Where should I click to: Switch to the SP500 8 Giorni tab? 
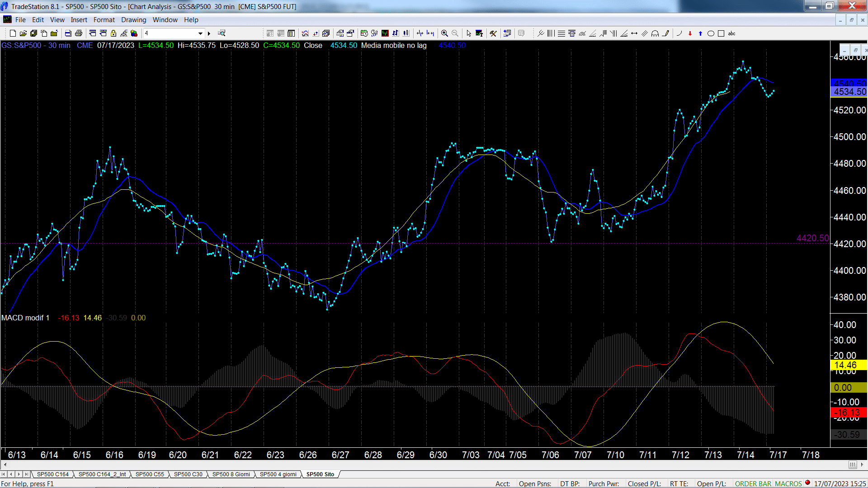click(231, 474)
